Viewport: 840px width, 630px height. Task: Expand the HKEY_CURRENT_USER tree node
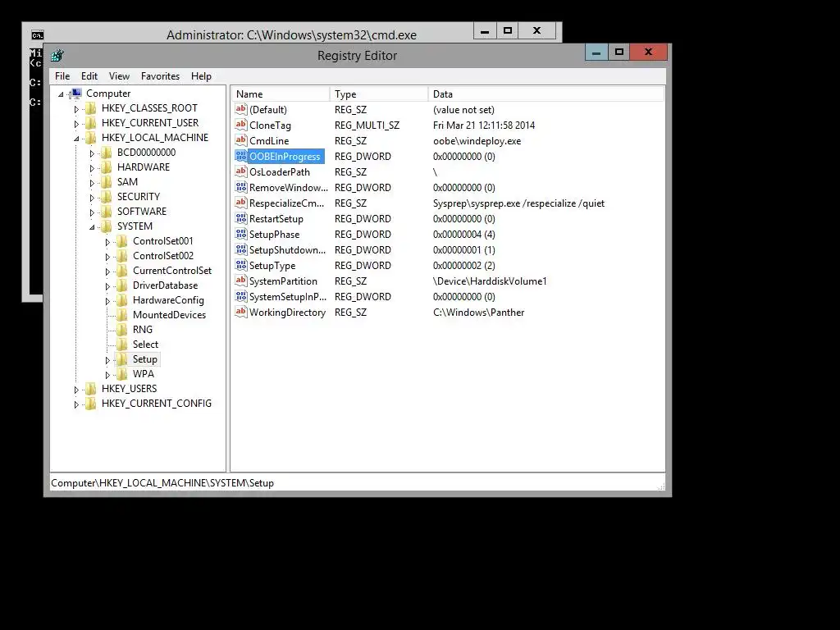point(76,124)
